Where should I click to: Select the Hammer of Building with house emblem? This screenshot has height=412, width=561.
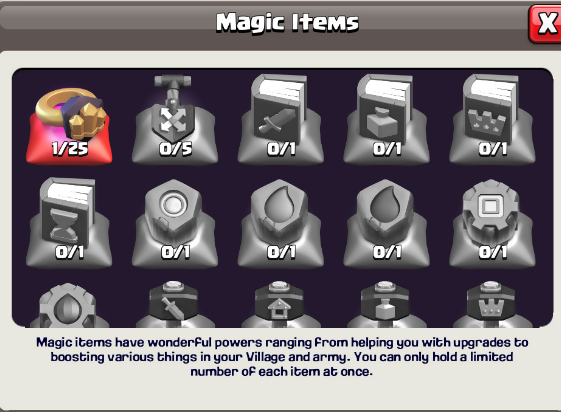[x=280, y=304]
